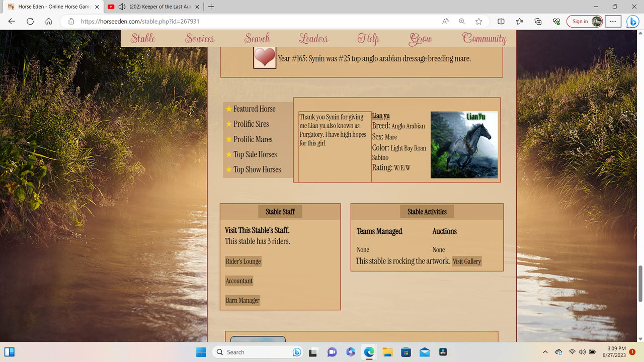Click the star icon beside Top Sale Horses
Screen dimensions: 644x362
click(x=228, y=154)
